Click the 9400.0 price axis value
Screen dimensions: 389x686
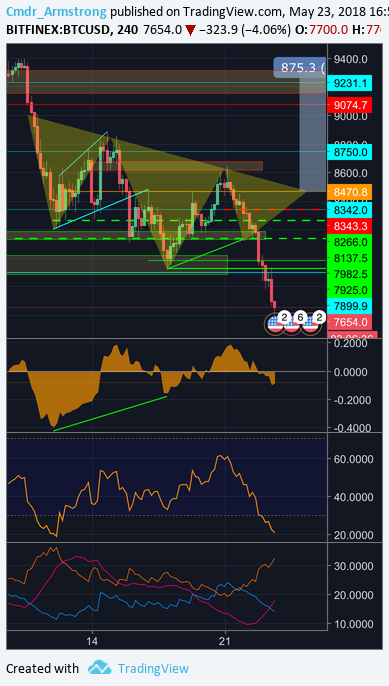point(350,59)
